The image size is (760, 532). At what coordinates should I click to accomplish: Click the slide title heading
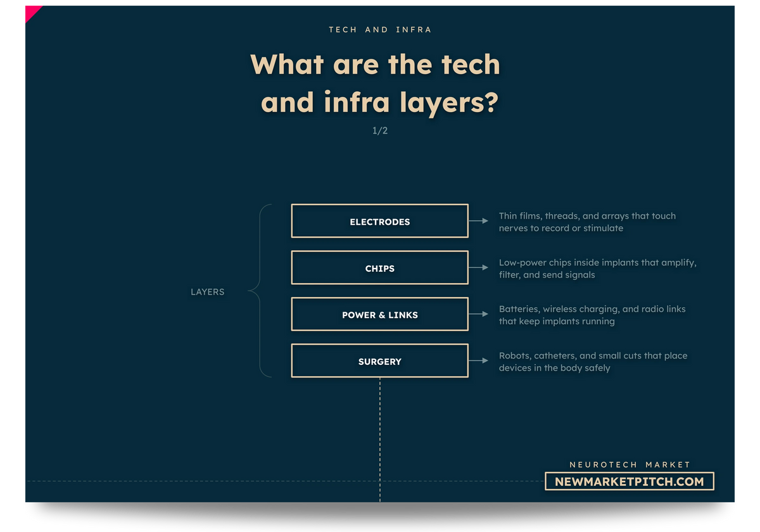(x=376, y=84)
